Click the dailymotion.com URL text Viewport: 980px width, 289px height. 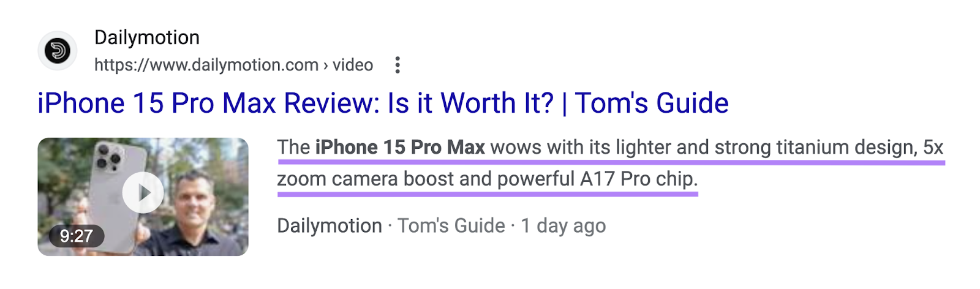(206, 65)
